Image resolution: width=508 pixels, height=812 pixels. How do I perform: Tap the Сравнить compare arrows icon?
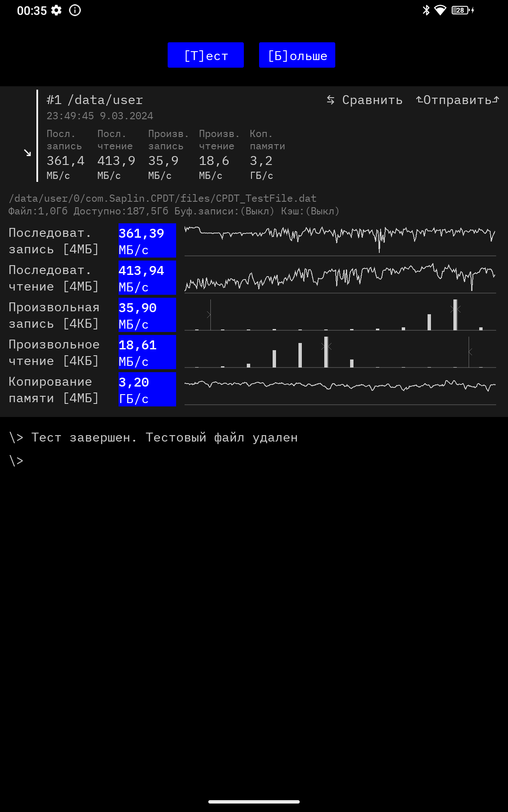tap(331, 100)
